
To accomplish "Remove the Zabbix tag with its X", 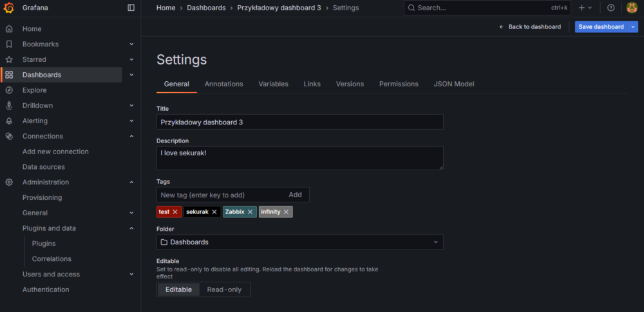I will pyautogui.click(x=250, y=212).
